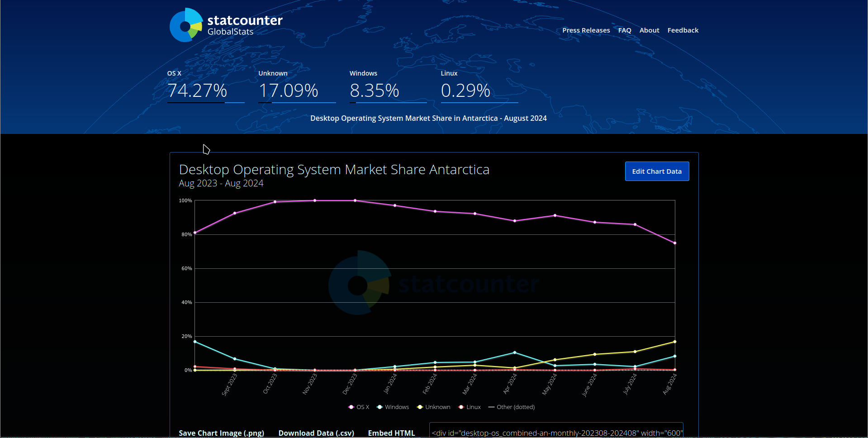Save Chart Image as png
This screenshot has height=438, width=868.
(221, 433)
